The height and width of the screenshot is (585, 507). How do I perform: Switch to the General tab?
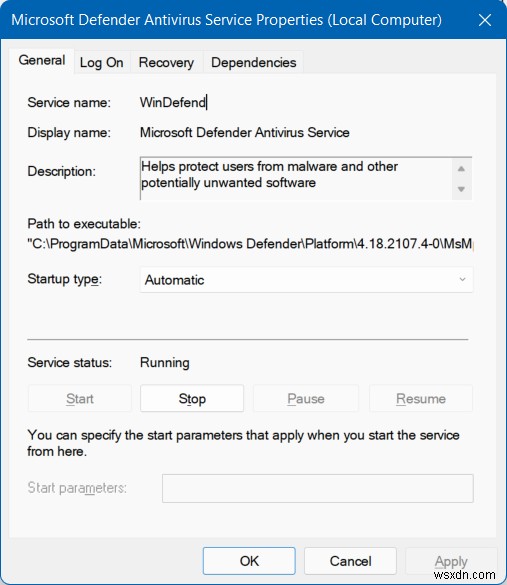point(42,61)
